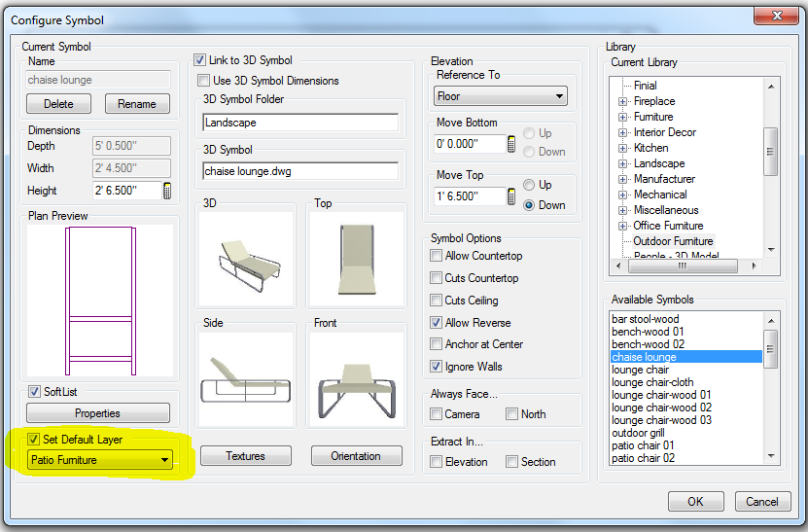Open the Orientation button
Screen dimensions: 808x532
pos(356,456)
